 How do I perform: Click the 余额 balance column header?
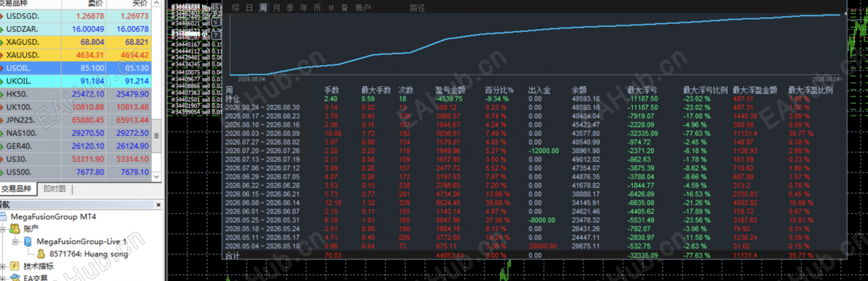(579, 90)
